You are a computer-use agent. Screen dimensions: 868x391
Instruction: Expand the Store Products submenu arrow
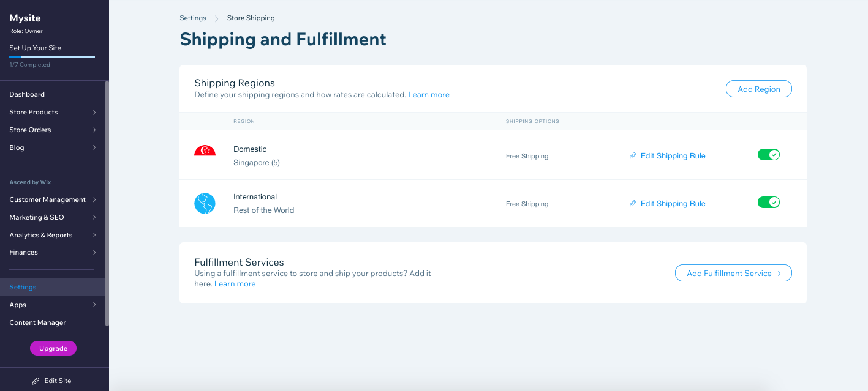click(x=94, y=113)
